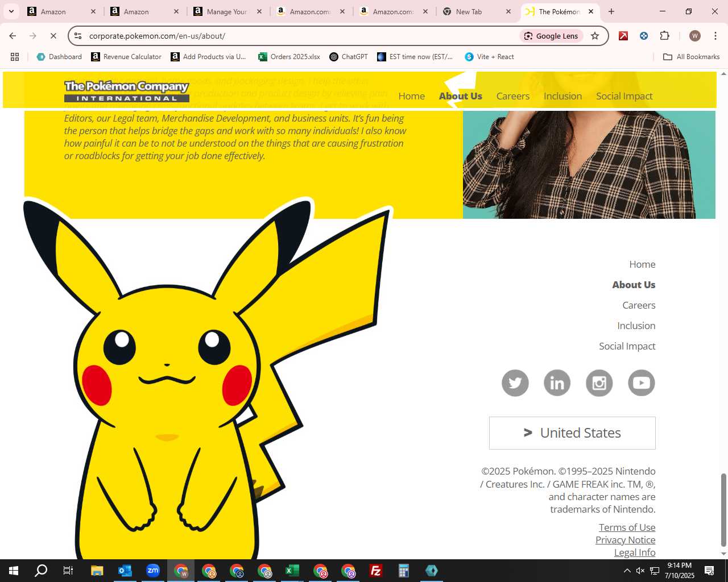Click the page vertical scrollbar thumb
The image size is (728, 582).
[723, 510]
